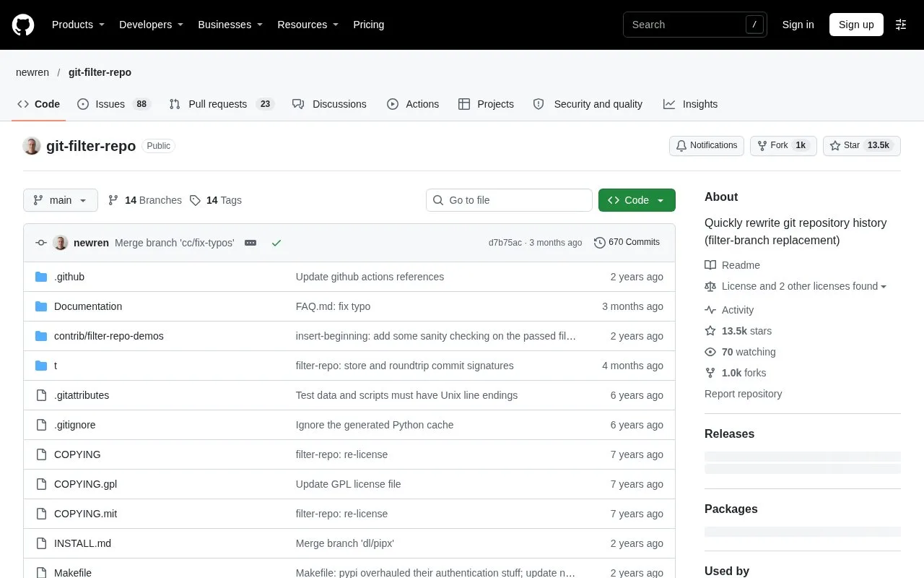924x578 pixels.
Task: Click the top Search box
Action: [694, 25]
